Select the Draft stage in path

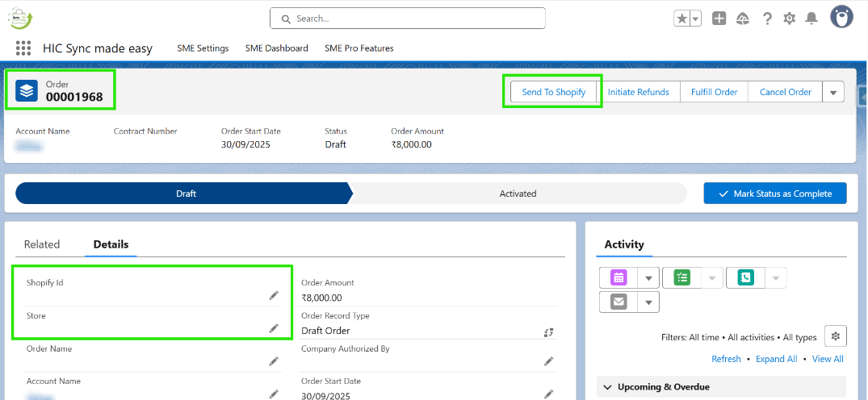(186, 194)
